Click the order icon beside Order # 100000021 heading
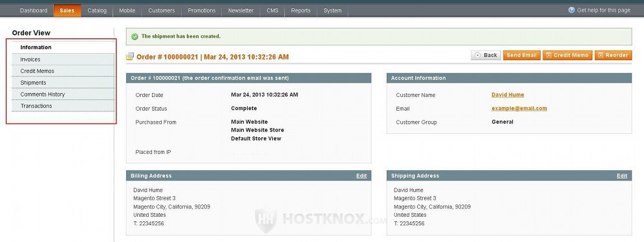The height and width of the screenshot is (242, 644). click(x=130, y=57)
